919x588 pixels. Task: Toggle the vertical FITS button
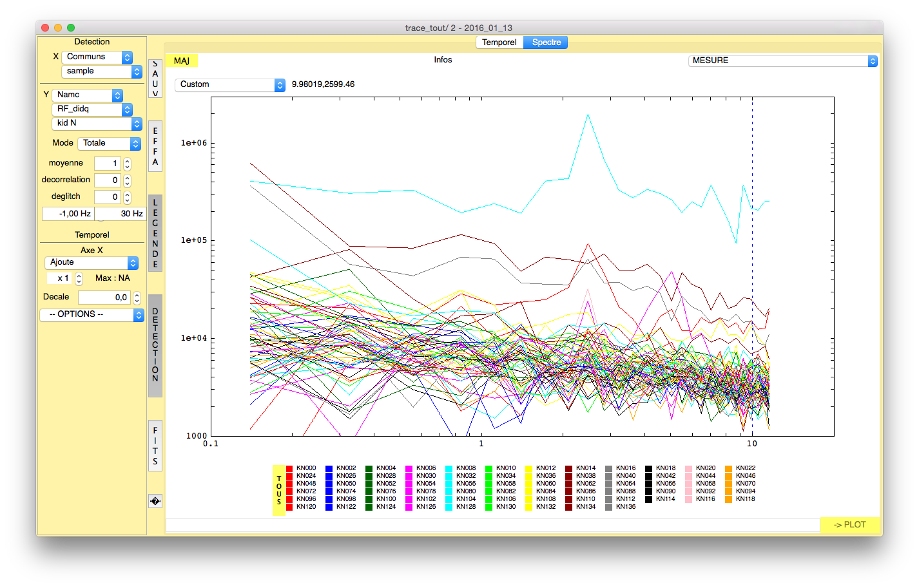point(155,446)
